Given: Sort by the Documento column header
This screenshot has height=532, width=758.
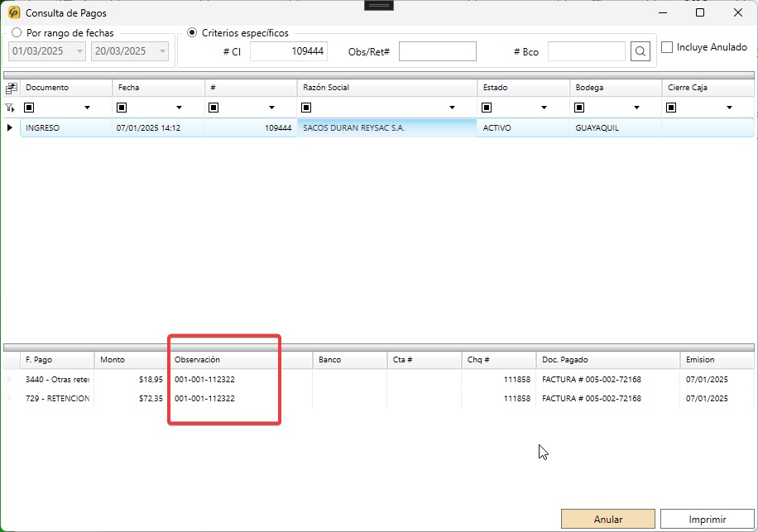Looking at the screenshot, I should click(65, 88).
